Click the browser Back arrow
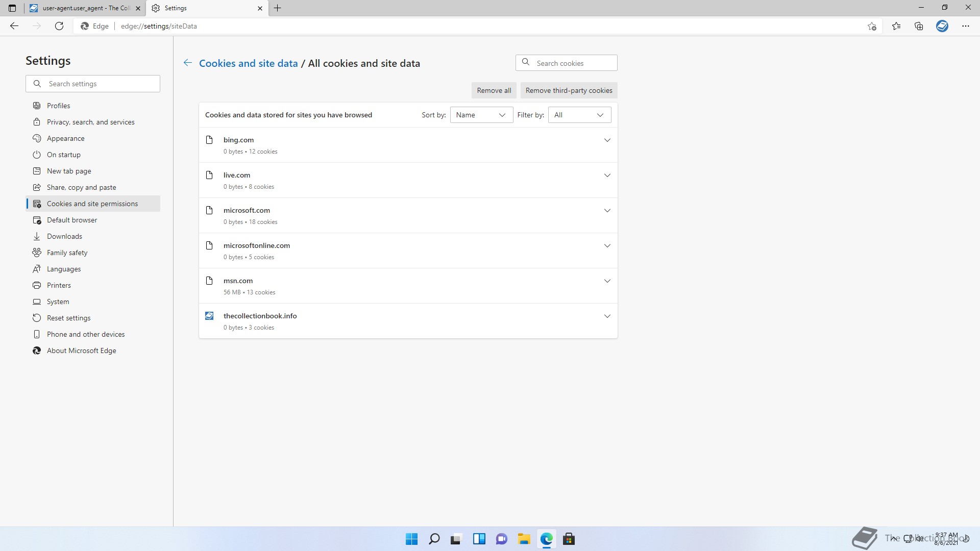 14,26
